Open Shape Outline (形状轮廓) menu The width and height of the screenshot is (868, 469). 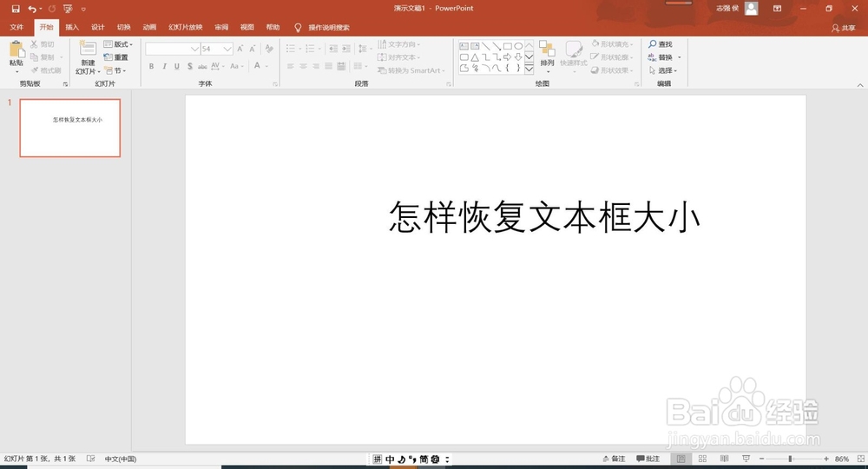(612, 57)
